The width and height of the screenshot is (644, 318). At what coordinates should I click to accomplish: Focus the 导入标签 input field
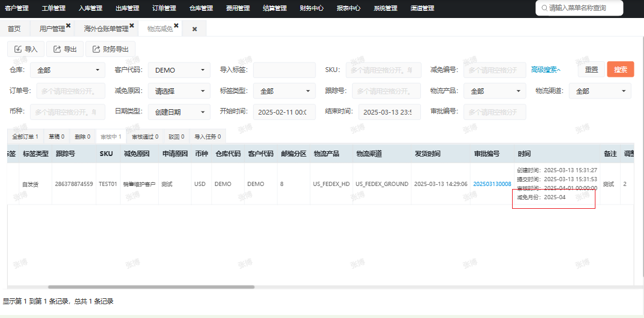tap(284, 70)
